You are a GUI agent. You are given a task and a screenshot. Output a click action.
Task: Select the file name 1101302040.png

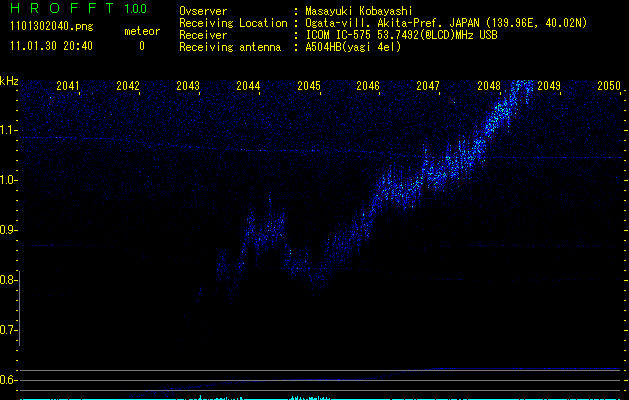(x=52, y=26)
